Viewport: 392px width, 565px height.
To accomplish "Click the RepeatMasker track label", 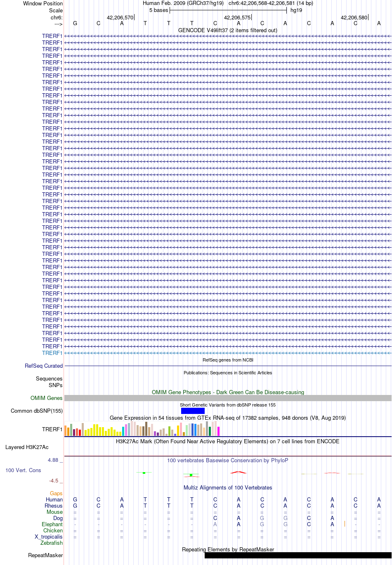I will tap(45, 555).
